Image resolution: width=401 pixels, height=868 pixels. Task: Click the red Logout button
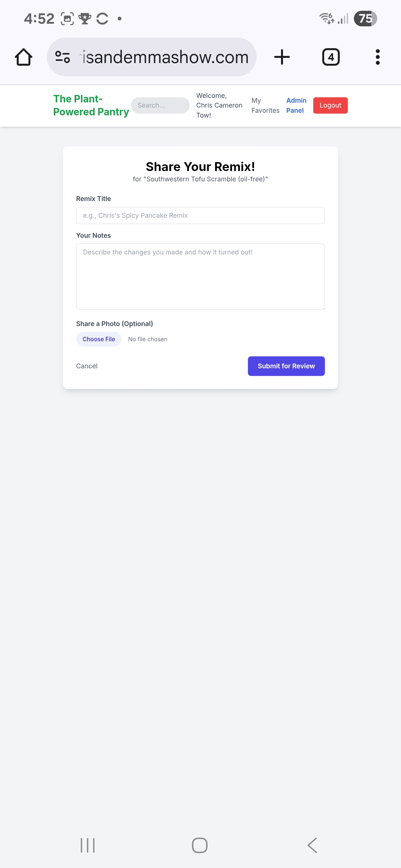(330, 105)
